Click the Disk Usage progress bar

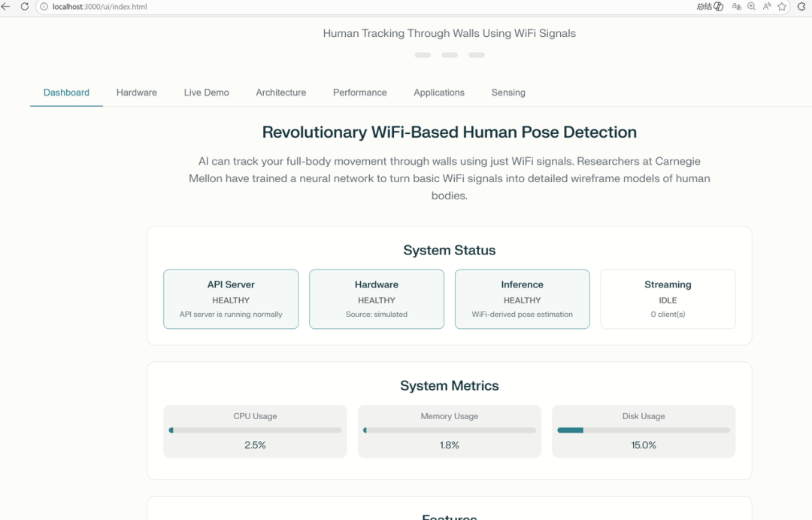coord(644,430)
